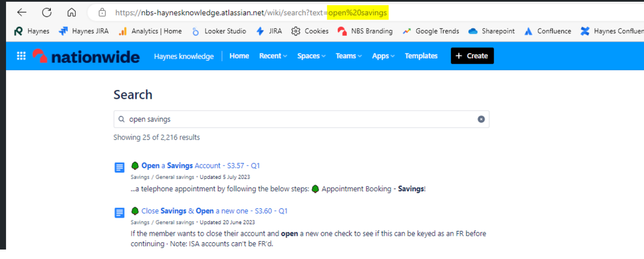The width and height of the screenshot is (644, 259).
Task: Click tree emoji before Appointment Booking
Action: tap(315, 189)
